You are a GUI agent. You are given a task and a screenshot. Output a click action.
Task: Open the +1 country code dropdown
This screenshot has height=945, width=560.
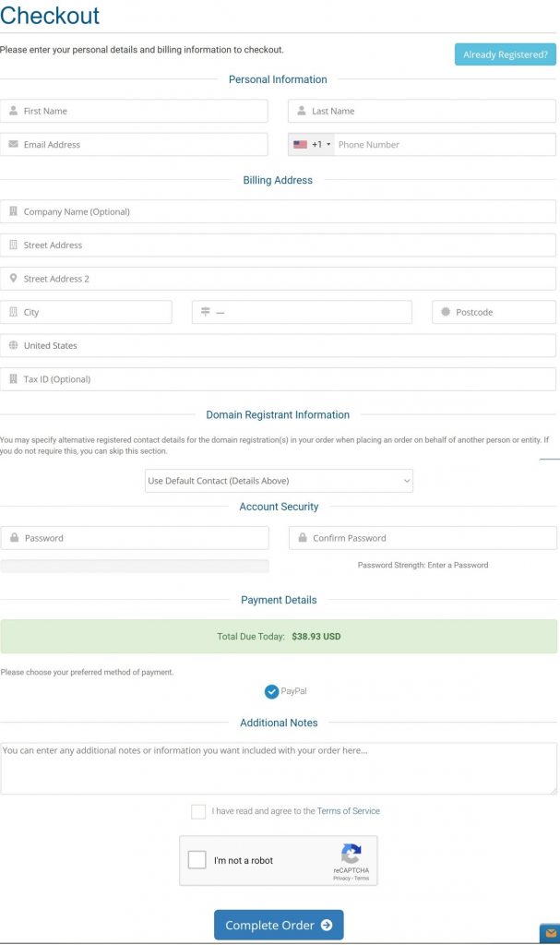(x=311, y=145)
